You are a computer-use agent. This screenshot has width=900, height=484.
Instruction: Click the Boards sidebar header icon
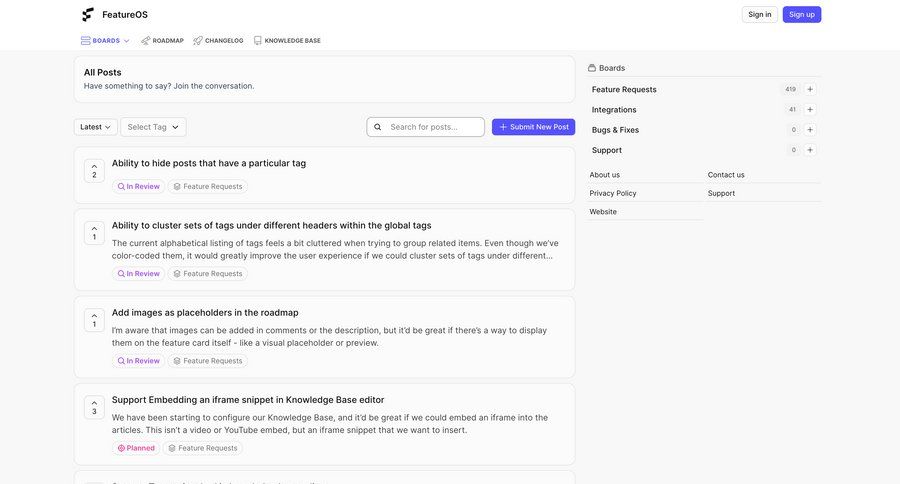point(592,68)
